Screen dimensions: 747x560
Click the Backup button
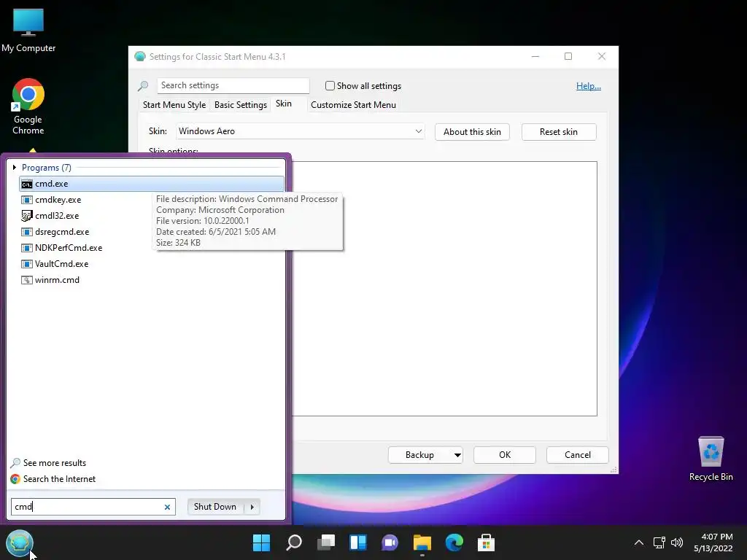coord(419,455)
